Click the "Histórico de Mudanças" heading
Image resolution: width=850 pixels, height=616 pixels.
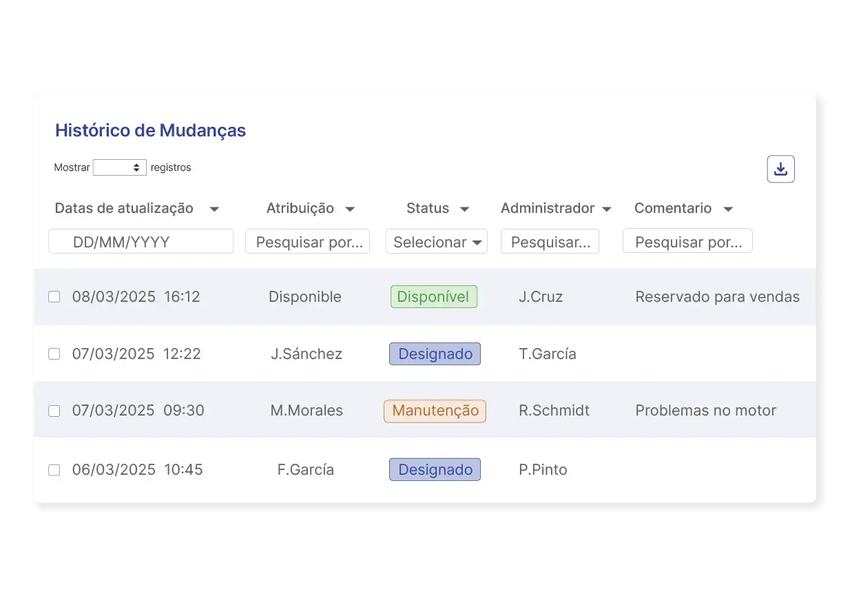150,130
